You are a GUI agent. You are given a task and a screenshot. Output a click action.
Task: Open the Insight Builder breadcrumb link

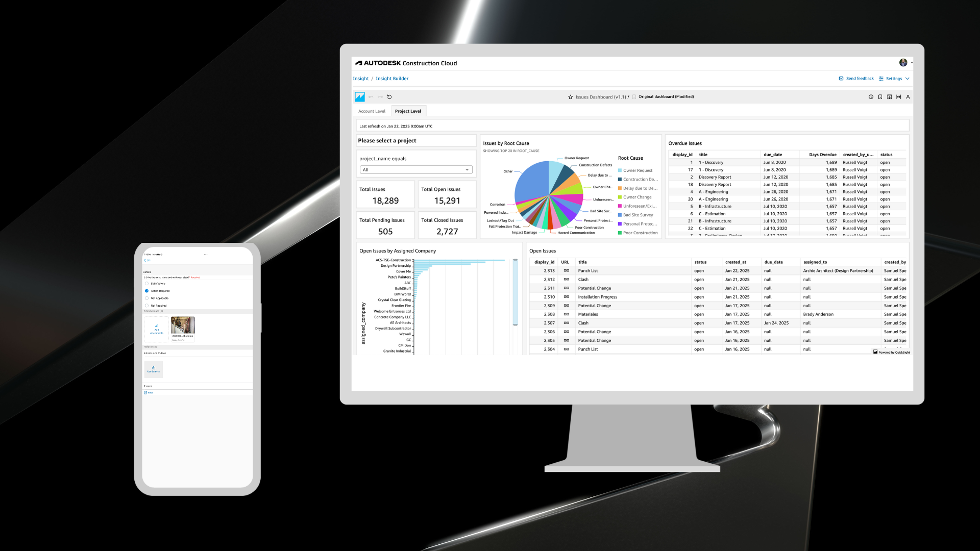pos(392,79)
